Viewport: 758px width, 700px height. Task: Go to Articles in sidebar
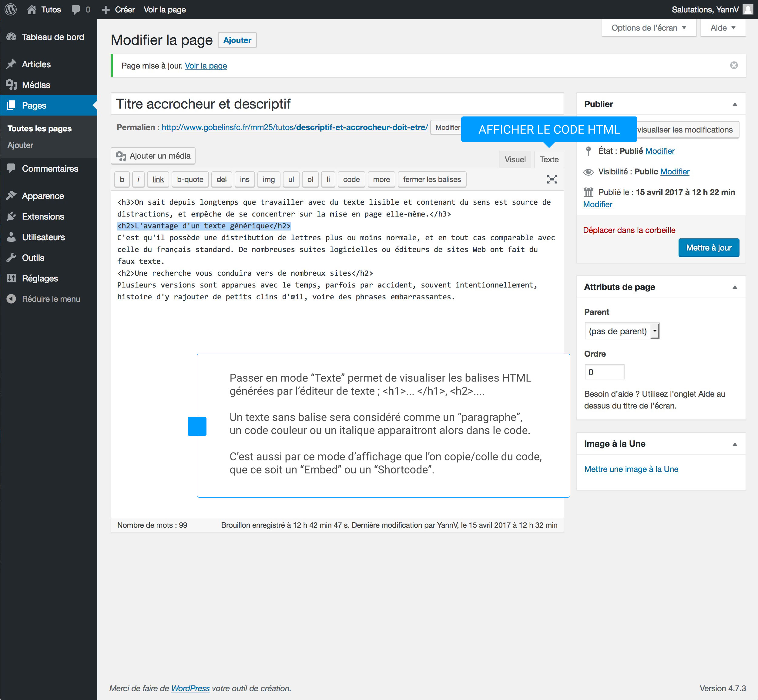[49, 64]
